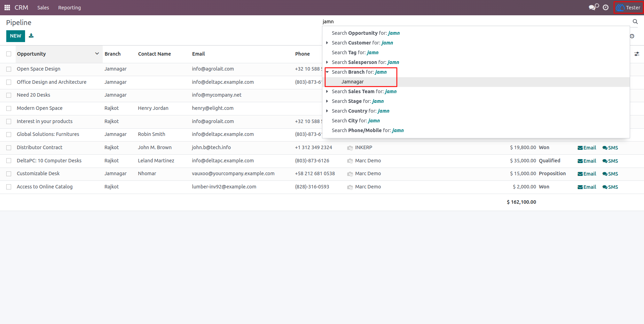Image resolution: width=644 pixels, height=324 pixels.
Task: Click contact name Leland Martinez
Action: (156, 161)
